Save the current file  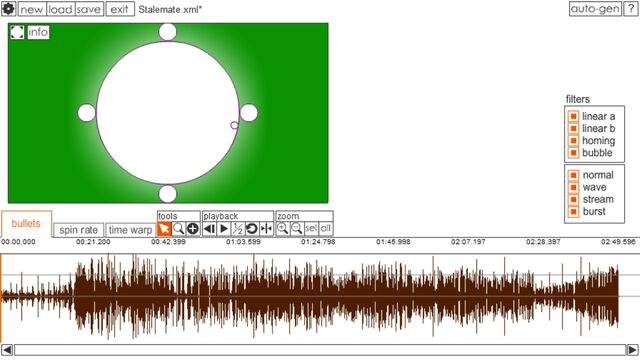click(89, 9)
